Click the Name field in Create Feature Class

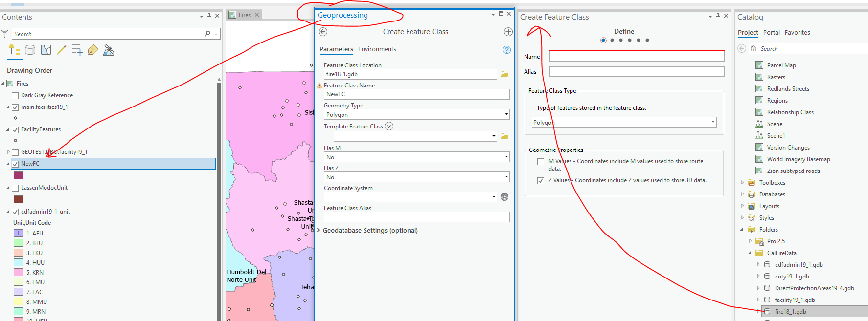(x=637, y=56)
